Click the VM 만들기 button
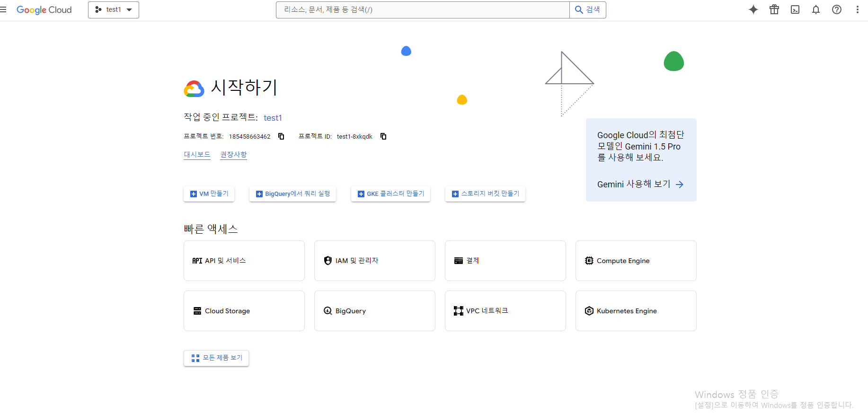 (209, 194)
